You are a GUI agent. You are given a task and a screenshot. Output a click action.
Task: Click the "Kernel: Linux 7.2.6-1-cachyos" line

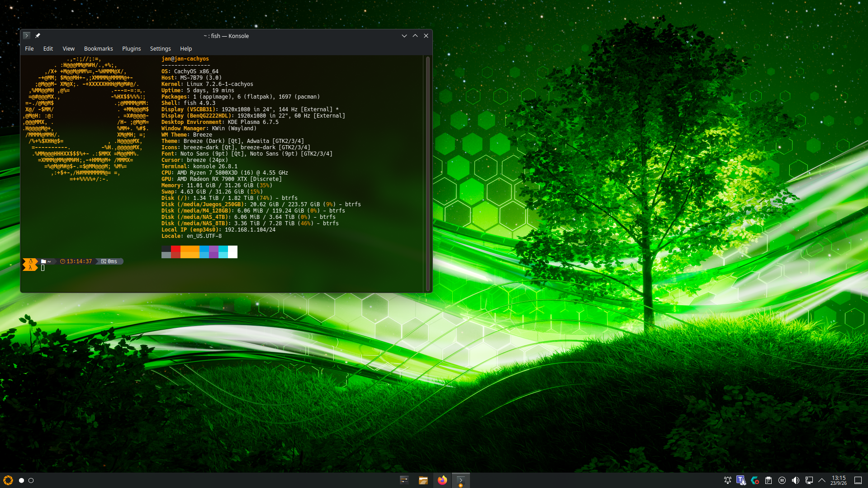pyautogui.click(x=207, y=84)
